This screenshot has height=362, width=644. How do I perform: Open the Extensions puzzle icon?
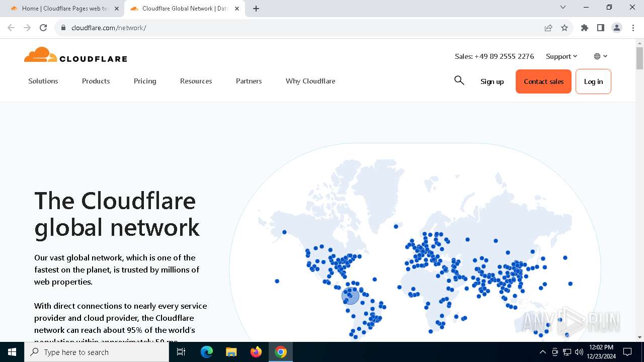pyautogui.click(x=585, y=28)
